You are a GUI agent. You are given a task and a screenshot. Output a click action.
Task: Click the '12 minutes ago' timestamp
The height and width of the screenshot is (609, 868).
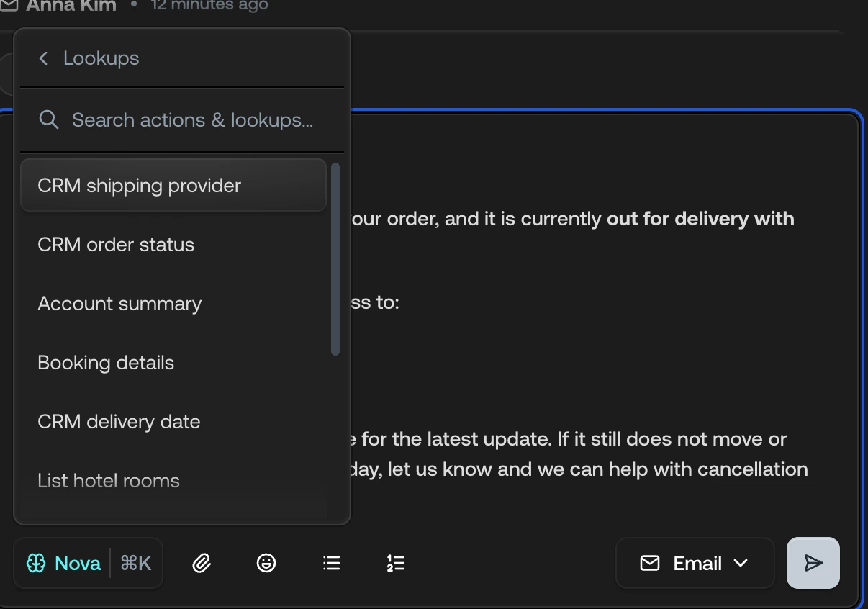pos(209,6)
